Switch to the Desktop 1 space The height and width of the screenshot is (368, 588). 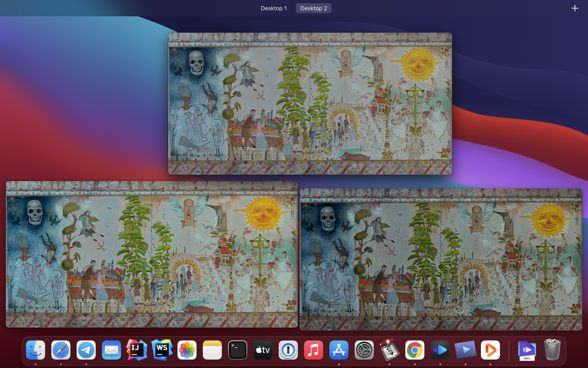pyautogui.click(x=274, y=8)
